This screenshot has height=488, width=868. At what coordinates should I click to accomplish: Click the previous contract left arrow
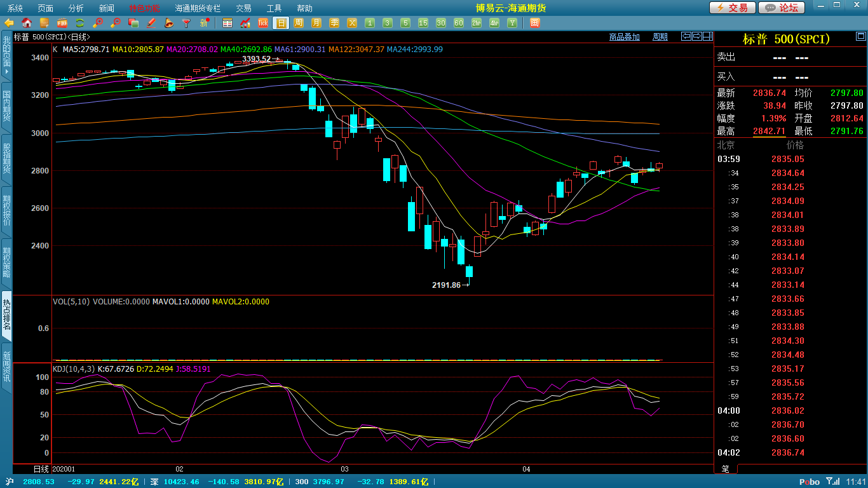click(686, 36)
